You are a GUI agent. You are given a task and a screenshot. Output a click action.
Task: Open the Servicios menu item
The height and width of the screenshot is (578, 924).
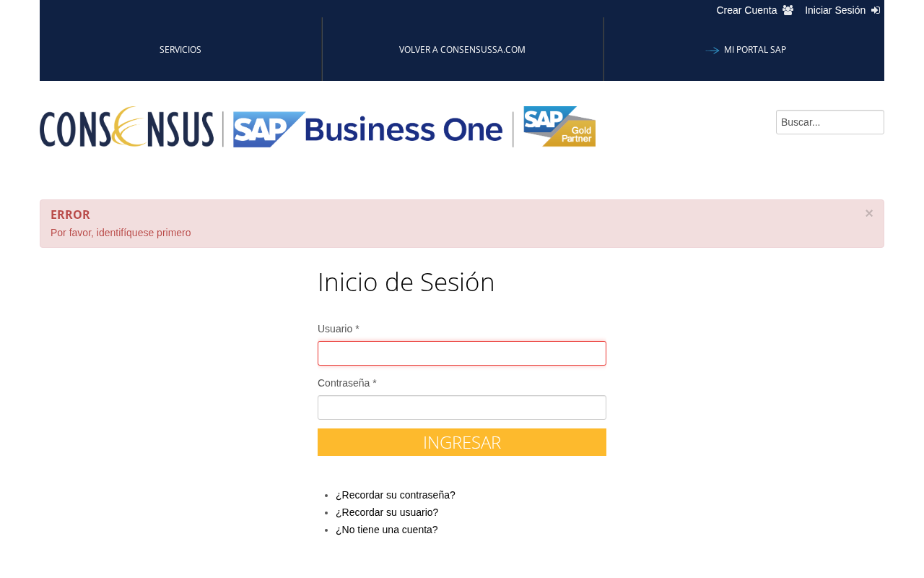(x=180, y=50)
